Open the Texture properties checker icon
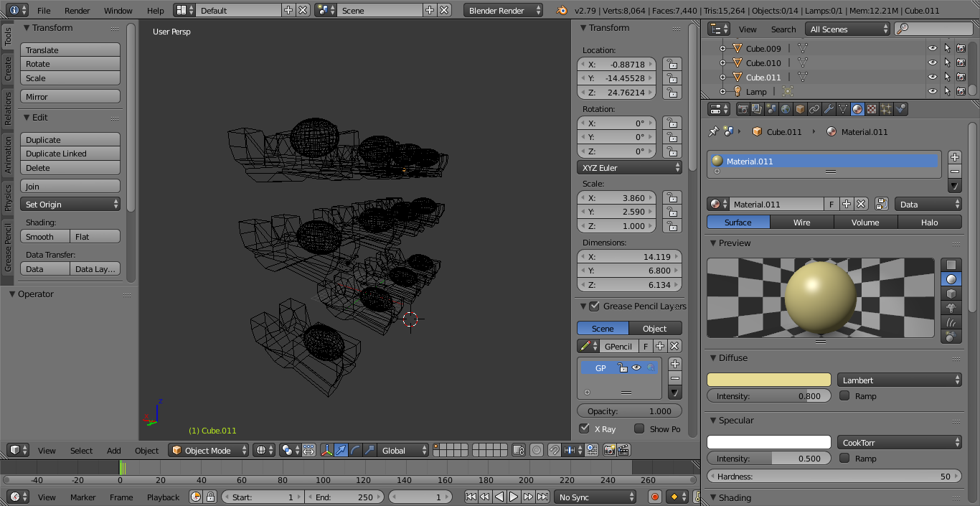The image size is (980, 506). tap(872, 109)
